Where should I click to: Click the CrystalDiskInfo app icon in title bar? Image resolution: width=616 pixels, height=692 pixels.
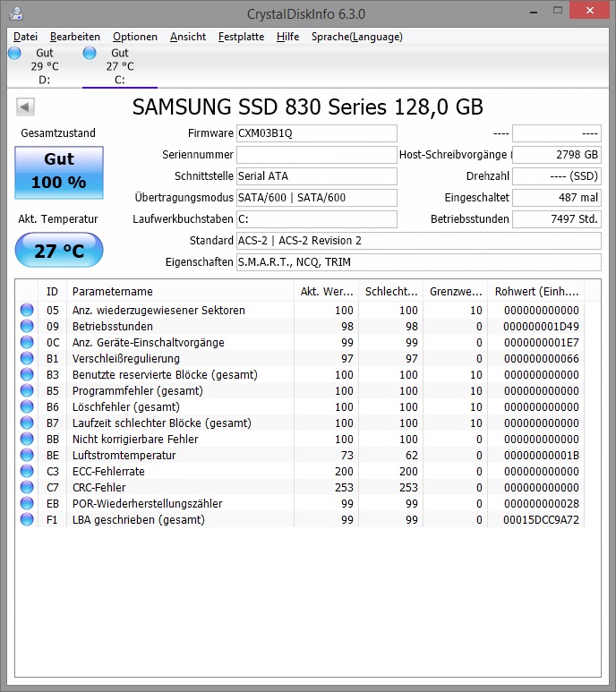point(16,13)
